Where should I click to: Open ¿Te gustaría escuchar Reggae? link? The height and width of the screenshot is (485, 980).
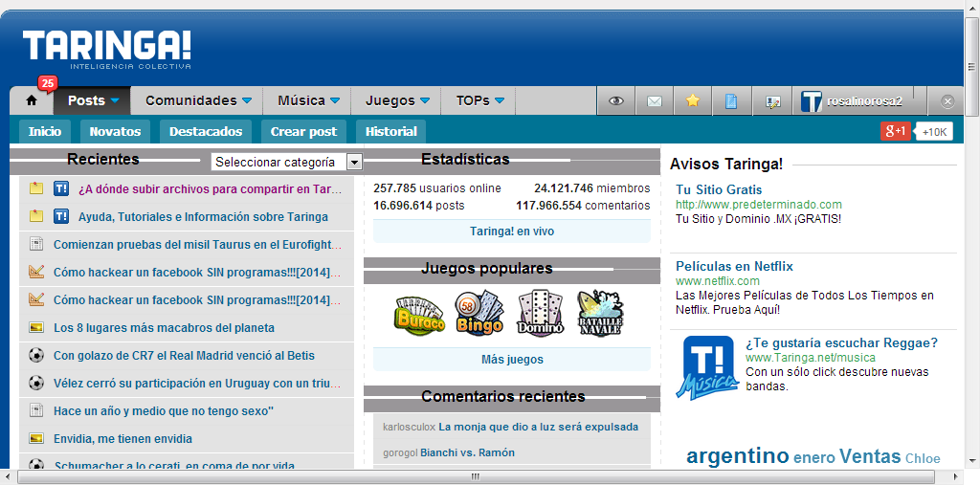click(841, 343)
